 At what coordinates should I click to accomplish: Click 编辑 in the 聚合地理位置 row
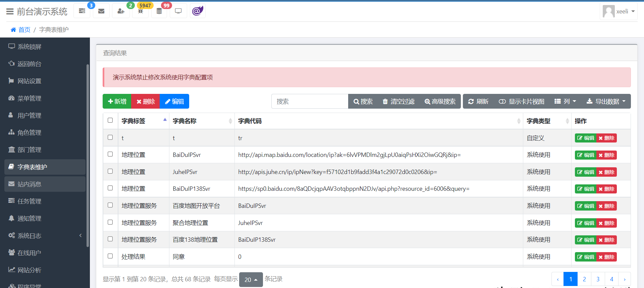click(586, 223)
